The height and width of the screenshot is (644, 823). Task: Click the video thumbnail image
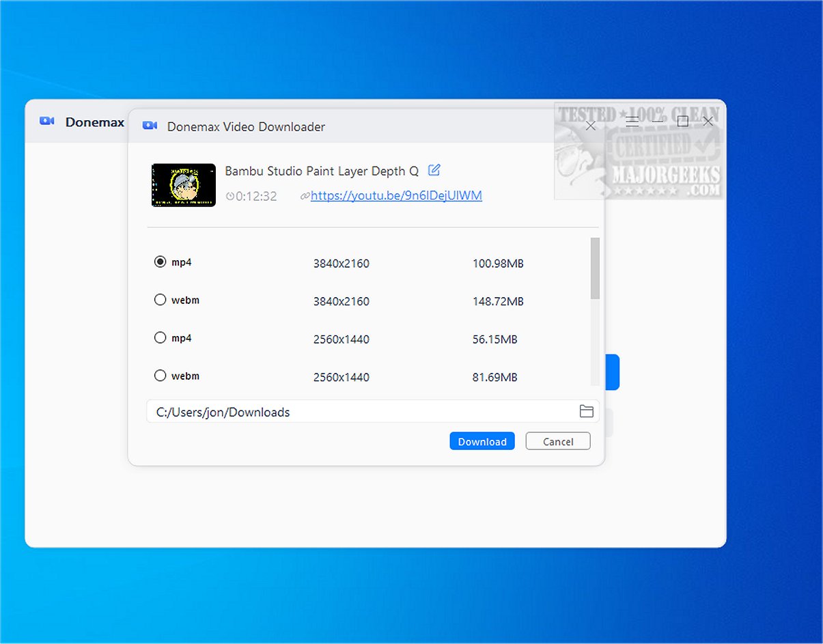tap(184, 184)
